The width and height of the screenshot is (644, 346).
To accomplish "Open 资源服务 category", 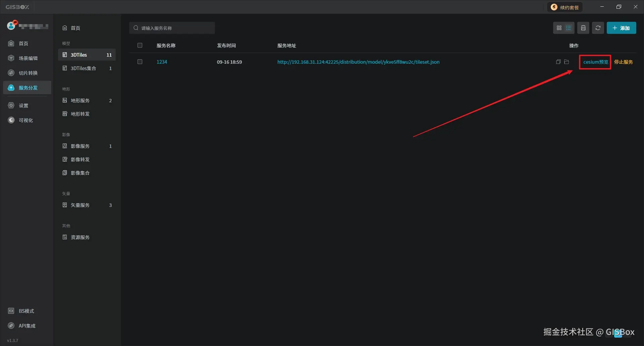I will coord(87,237).
